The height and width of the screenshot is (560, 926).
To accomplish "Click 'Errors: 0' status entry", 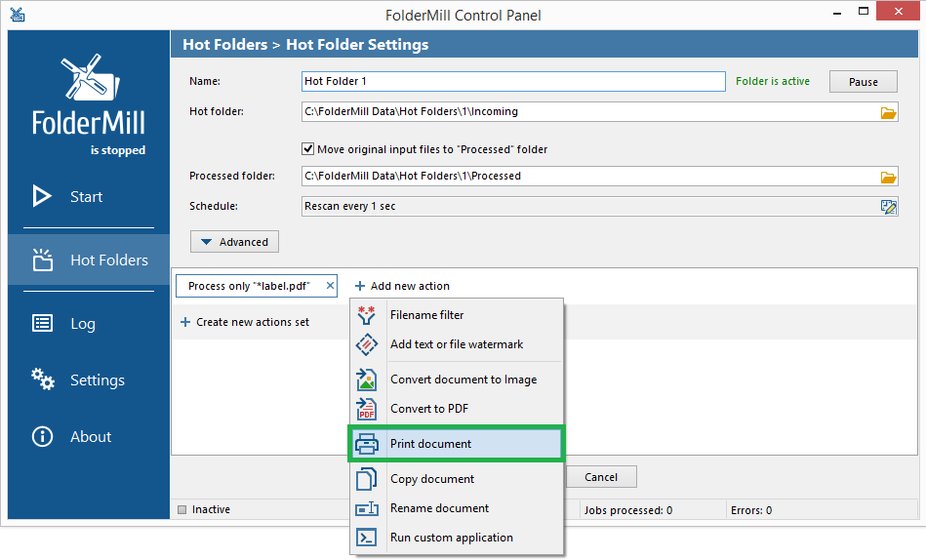I will pos(751,510).
